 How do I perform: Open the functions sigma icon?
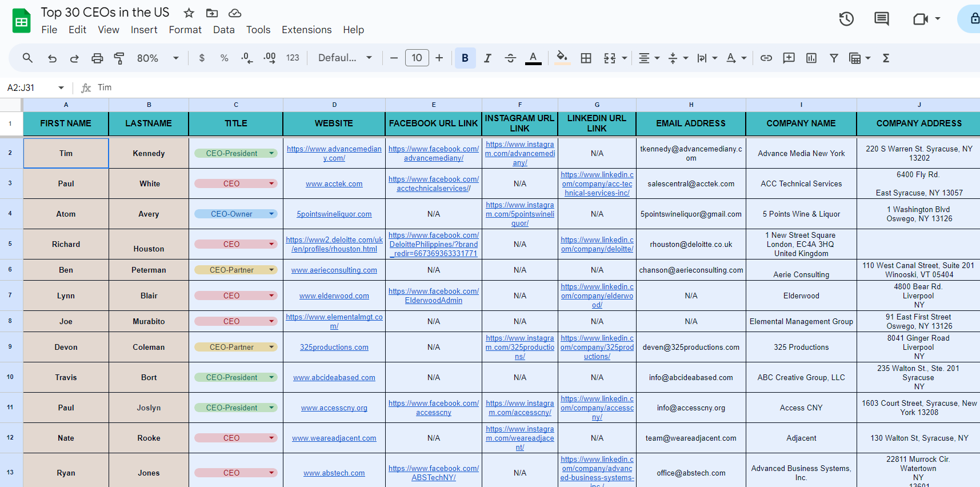coord(886,58)
